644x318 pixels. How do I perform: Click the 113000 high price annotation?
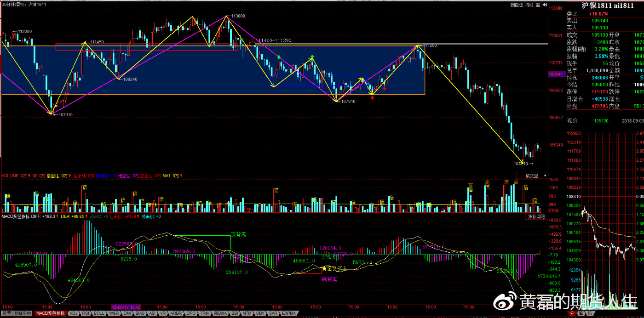point(238,16)
